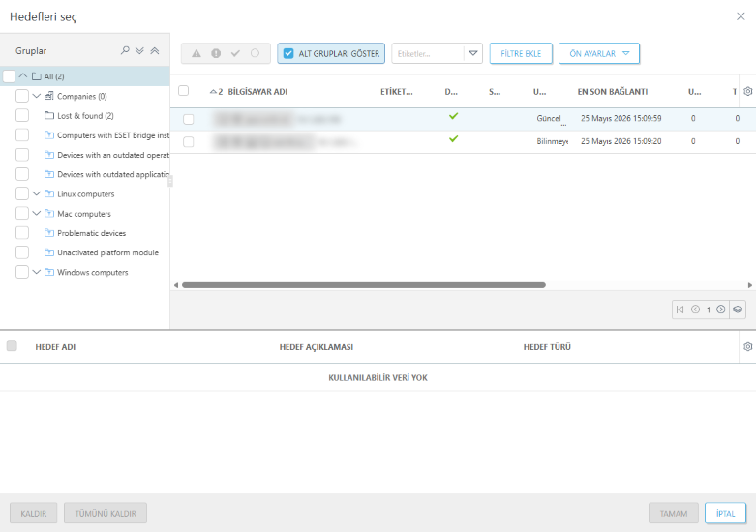The image size is (756, 532).
Task: Collapse all groups with double-up chevron
Action: click(154, 50)
